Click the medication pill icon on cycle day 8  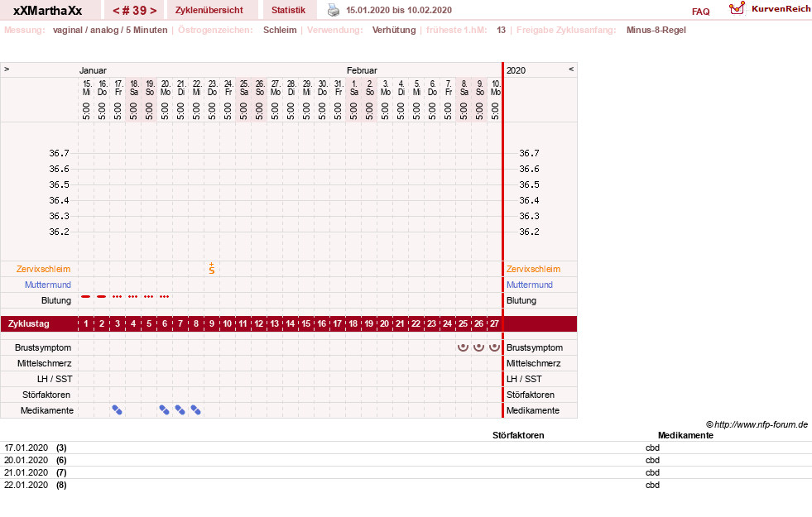[195, 409]
